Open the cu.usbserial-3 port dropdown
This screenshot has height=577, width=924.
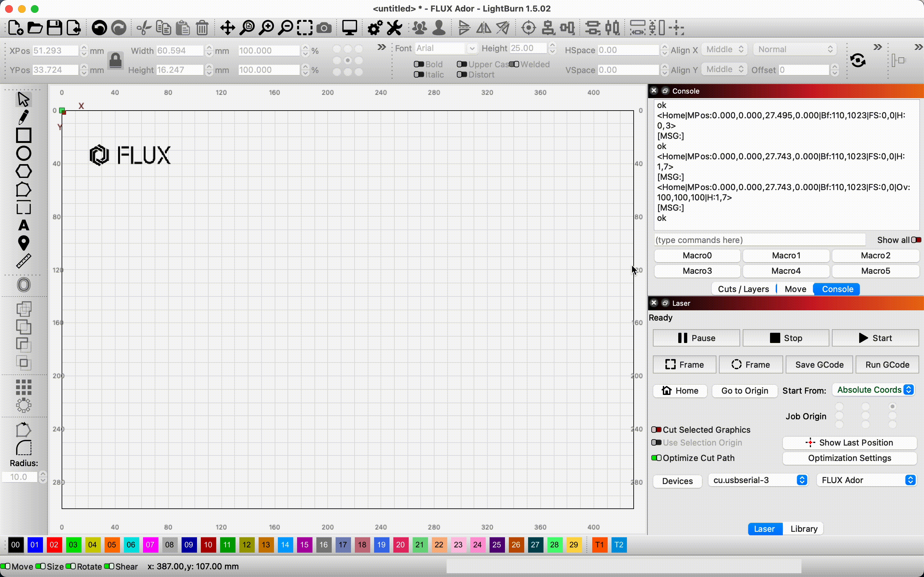[x=758, y=480]
